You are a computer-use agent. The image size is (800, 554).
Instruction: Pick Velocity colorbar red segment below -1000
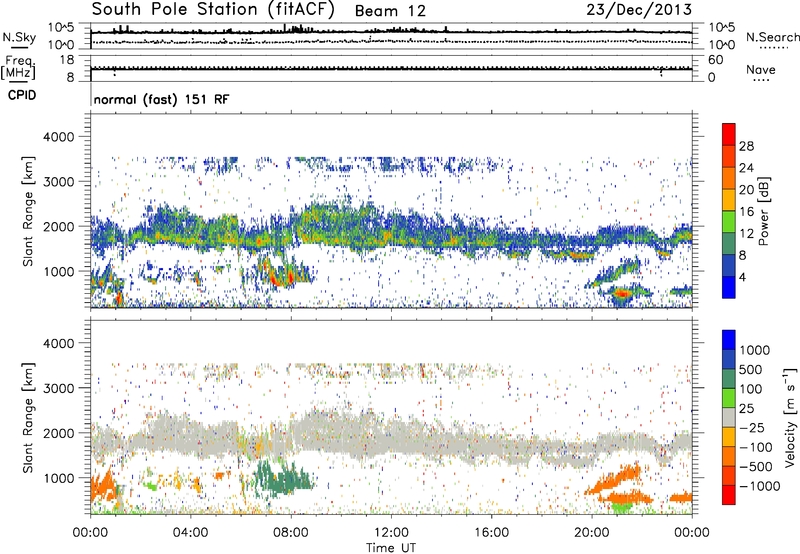[729, 494]
